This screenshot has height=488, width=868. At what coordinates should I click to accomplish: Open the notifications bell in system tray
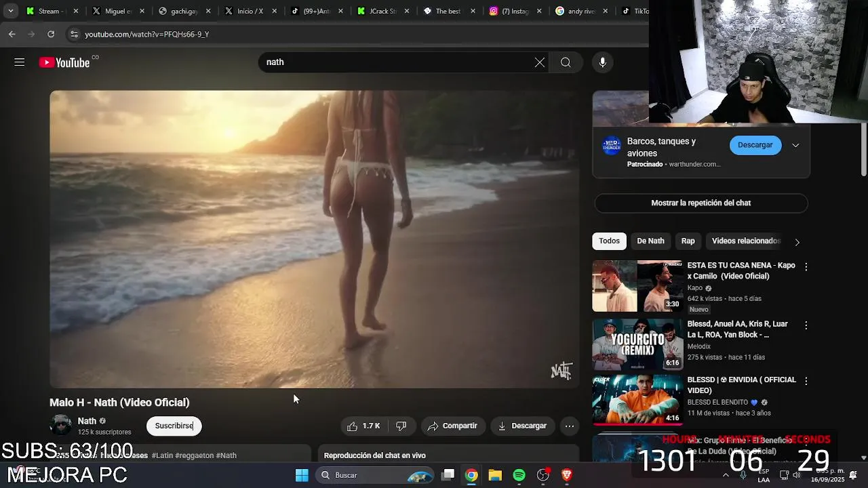[853, 474]
